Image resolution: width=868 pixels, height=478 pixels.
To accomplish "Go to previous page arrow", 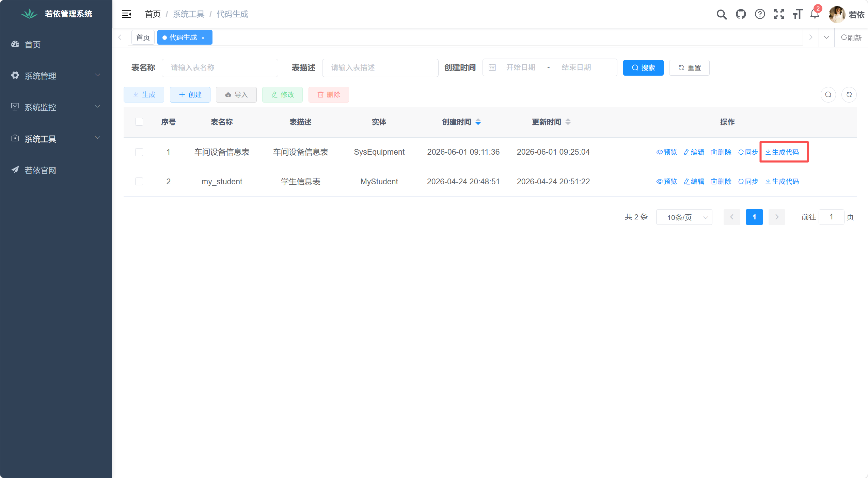I will click(732, 217).
